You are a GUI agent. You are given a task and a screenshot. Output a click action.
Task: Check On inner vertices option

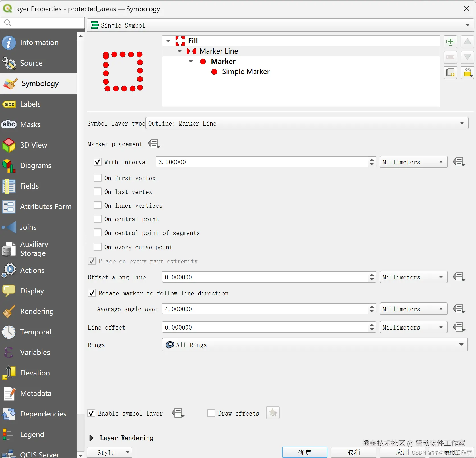tap(98, 205)
